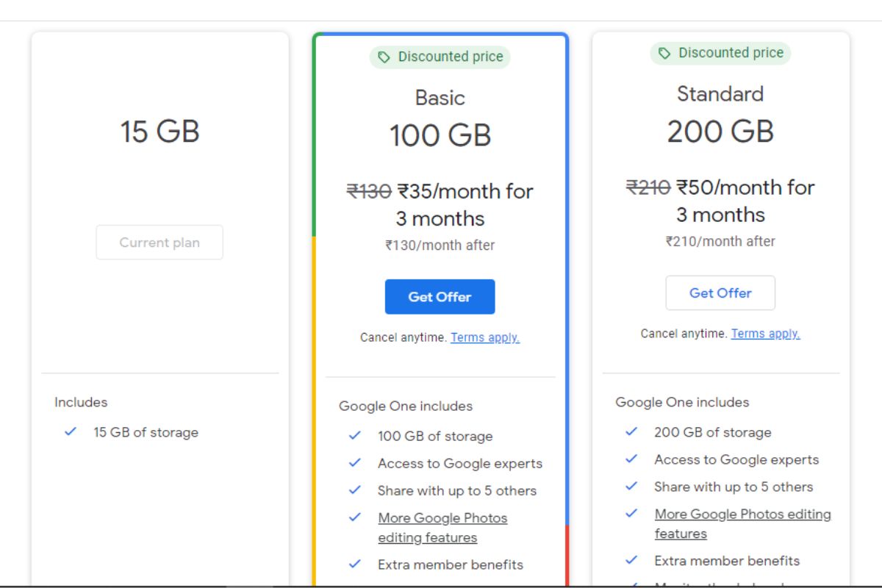This screenshot has width=882, height=588.
Task: Open Terms apply link under Standard plan
Action: pos(766,333)
